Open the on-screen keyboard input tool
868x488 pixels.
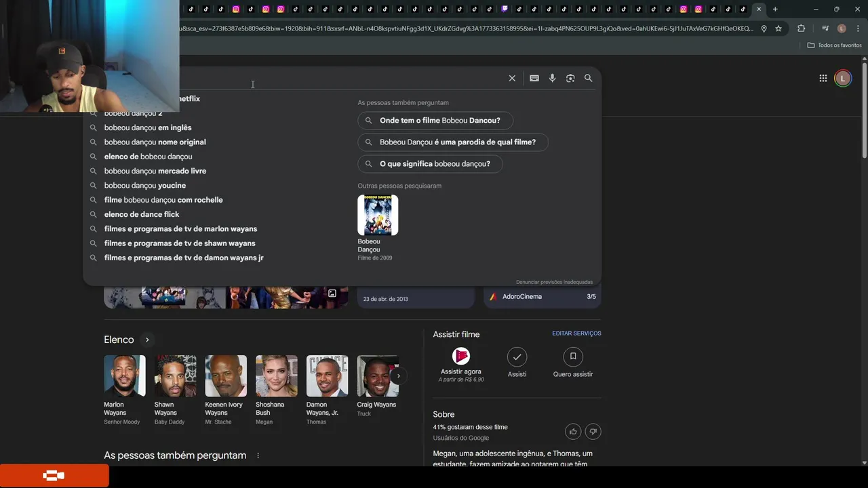(534, 79)
